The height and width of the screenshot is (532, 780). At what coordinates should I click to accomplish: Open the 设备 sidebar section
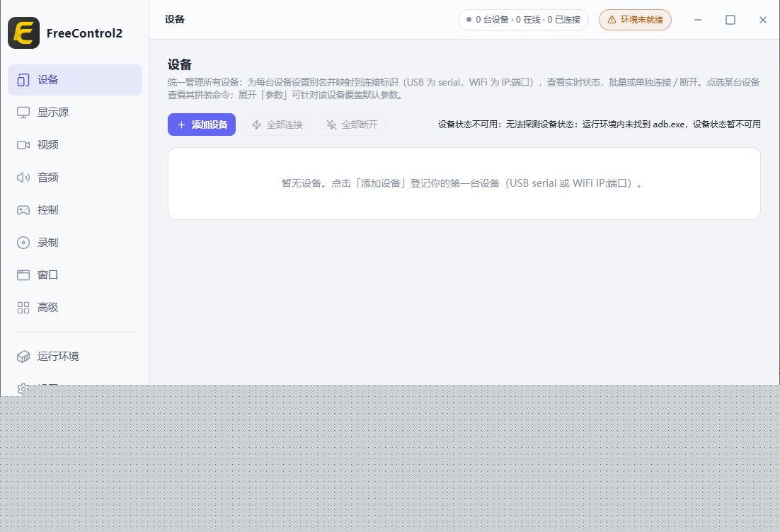click(x=75, y=79)
